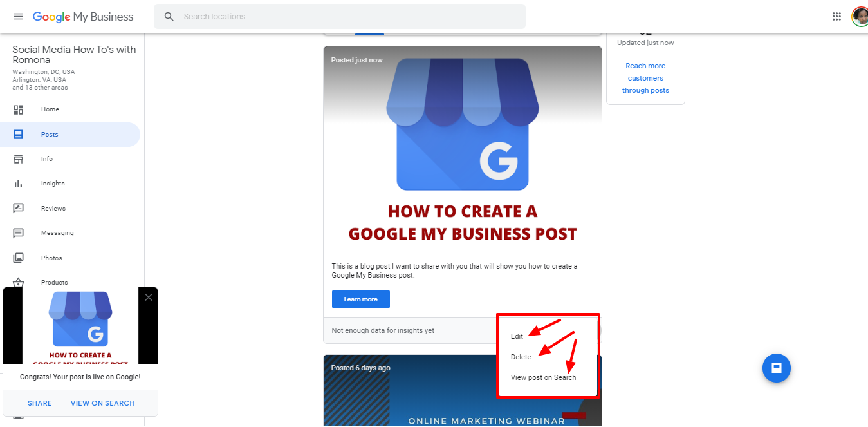Close the Congrats post notification
The image size is (868, 427).
pos(149,297)
